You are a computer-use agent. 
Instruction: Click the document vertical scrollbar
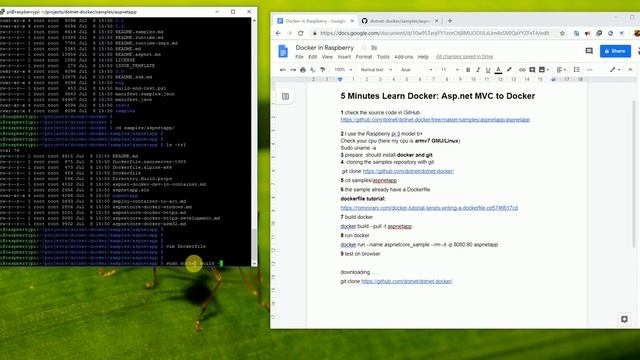(634, 173)
